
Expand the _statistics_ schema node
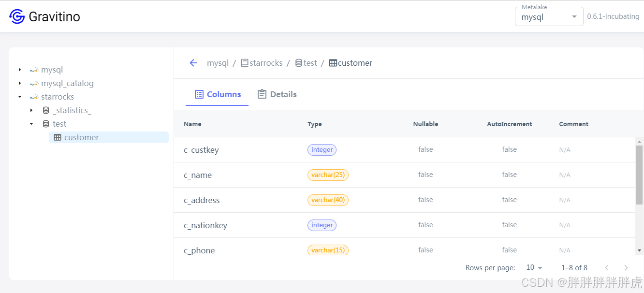coord(31,110)
